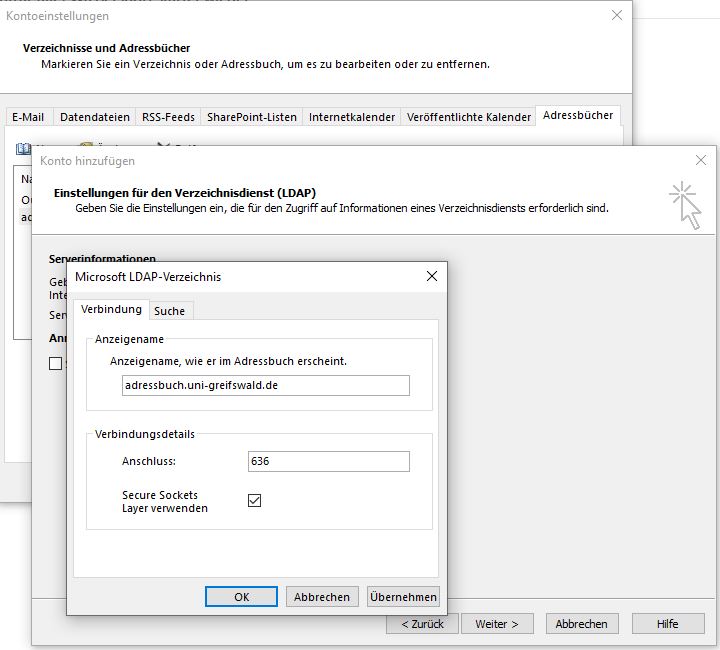Select the Internetkalender tab

click(x=351, y=117)
